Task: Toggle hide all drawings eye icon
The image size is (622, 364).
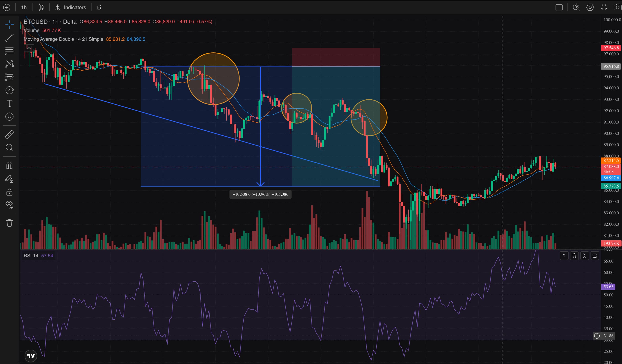Action: coord(9,204)
